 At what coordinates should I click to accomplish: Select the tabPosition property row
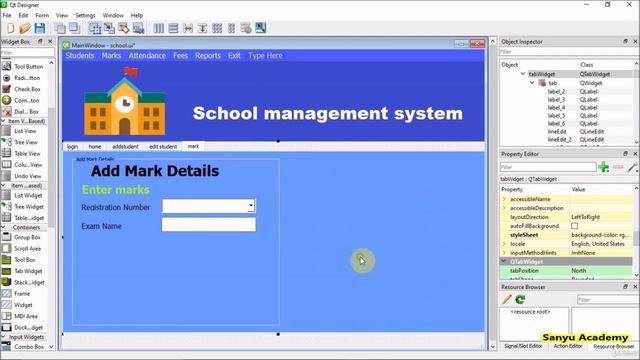(566, 271)
